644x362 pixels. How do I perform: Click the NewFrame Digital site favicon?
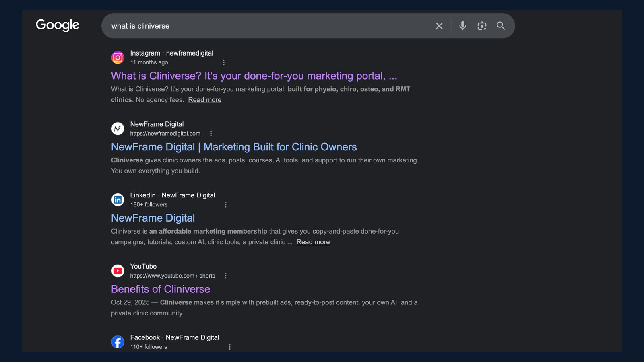pos(118,129)
